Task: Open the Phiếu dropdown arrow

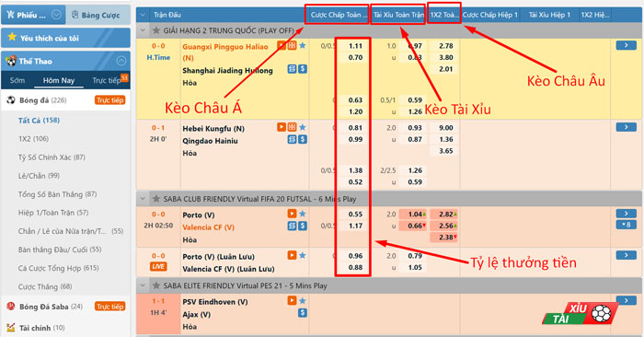Action: (x=57, y=15)
